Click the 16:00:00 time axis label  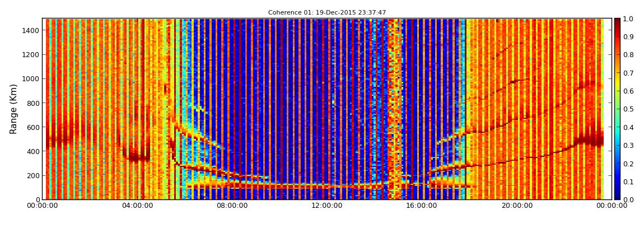point(422,206)
